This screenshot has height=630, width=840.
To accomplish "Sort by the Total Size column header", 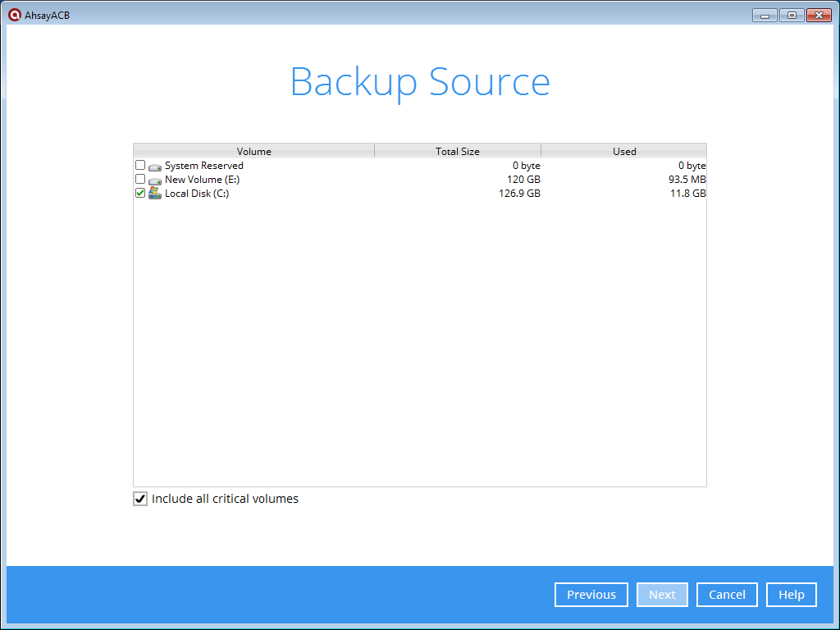I will pyautogui.click(x=457, y=151).
